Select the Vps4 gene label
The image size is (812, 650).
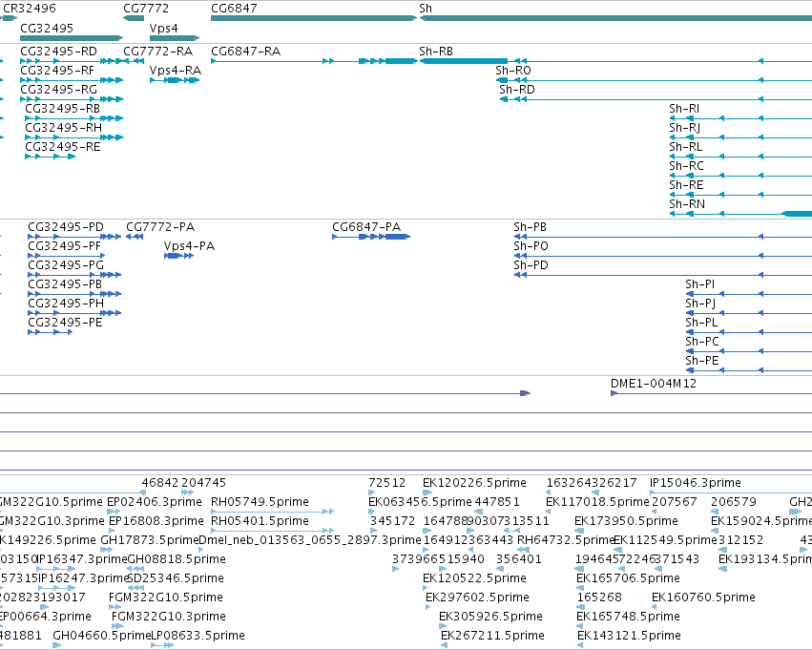click(164, 28)
